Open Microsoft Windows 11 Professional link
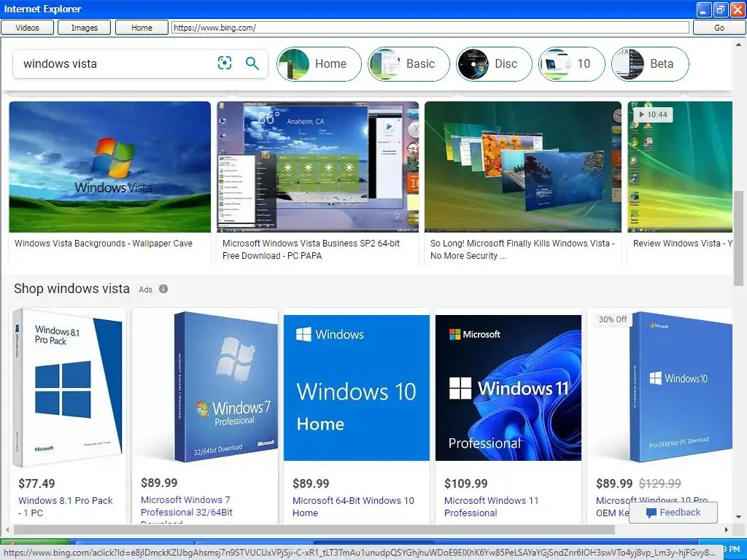Viewport: 747px width, 560px height. 491,507
